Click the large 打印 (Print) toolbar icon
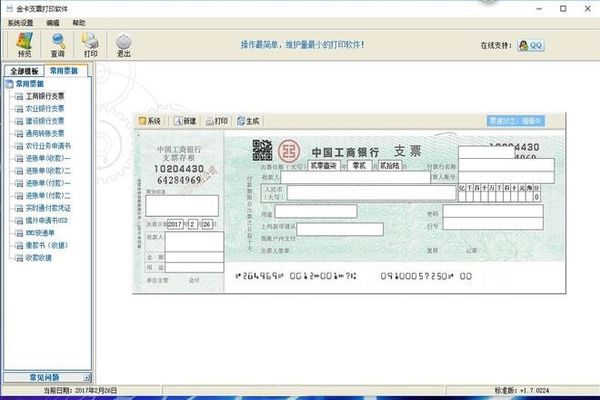The width and height of the screenshot is (600, 400). pos(90,45)
